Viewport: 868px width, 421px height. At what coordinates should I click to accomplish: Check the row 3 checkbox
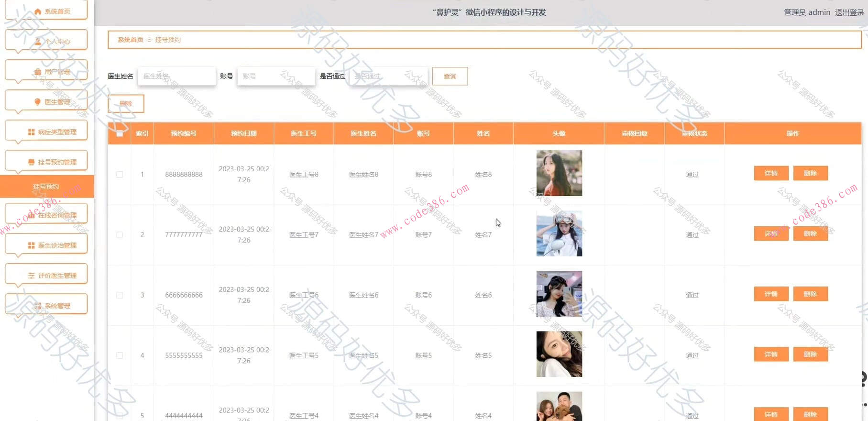120,295
